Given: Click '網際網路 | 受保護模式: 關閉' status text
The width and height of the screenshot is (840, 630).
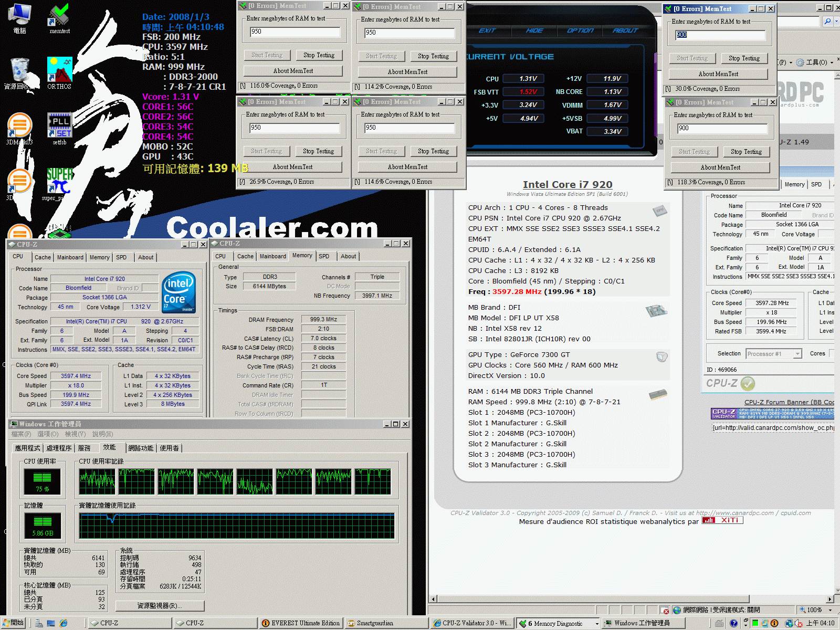Looking at the screenshot, I should coord(721,610).
